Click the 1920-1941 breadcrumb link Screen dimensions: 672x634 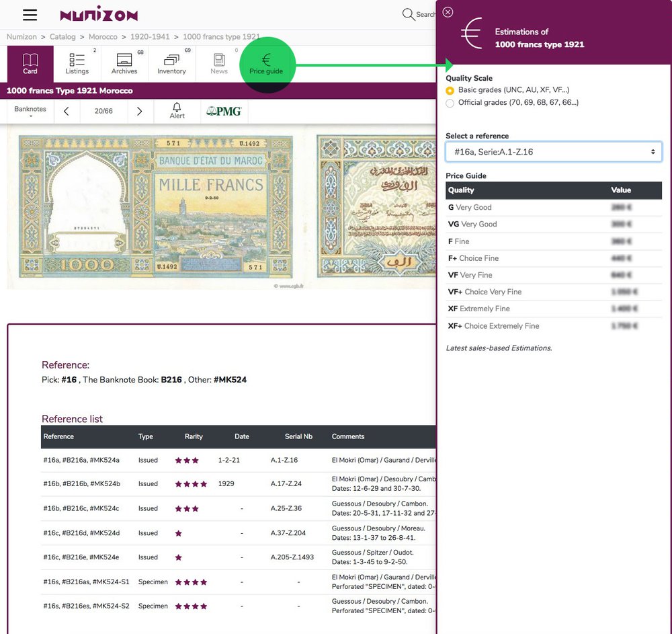click(150, 37)
